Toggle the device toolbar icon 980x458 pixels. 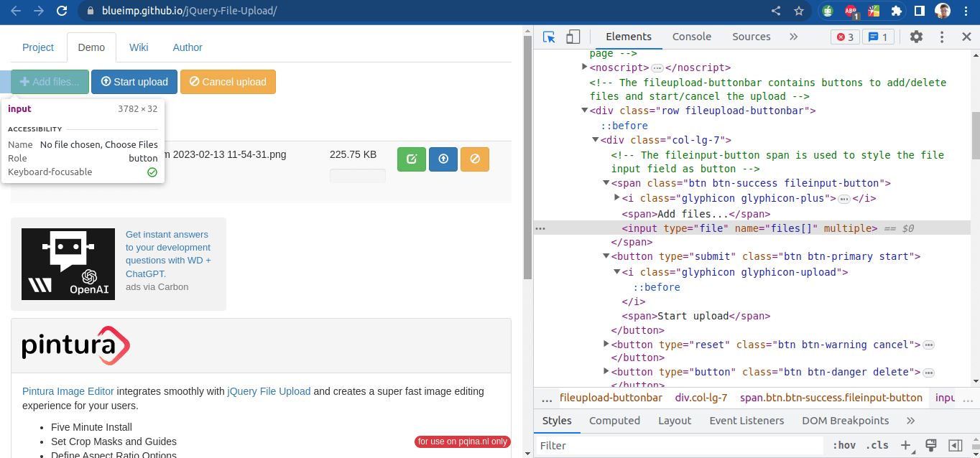pos(573,37)
